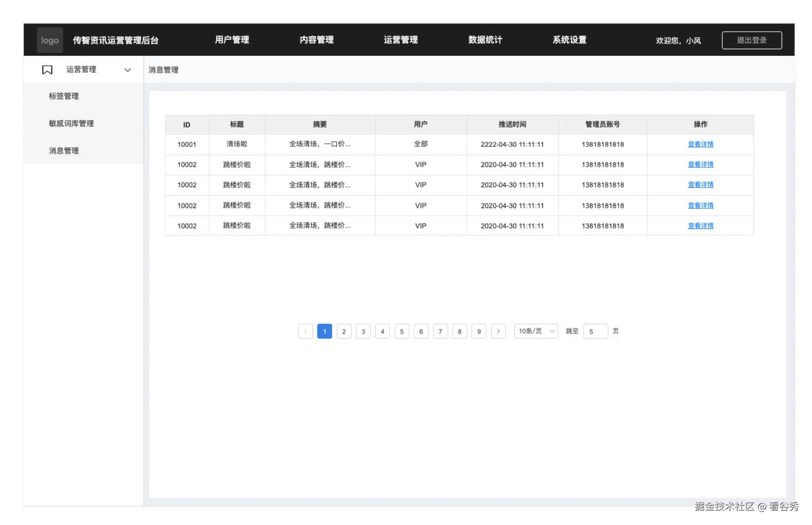Go to next page arrow
Viewport: 812px width, 525px height.
tap(498, 331)
